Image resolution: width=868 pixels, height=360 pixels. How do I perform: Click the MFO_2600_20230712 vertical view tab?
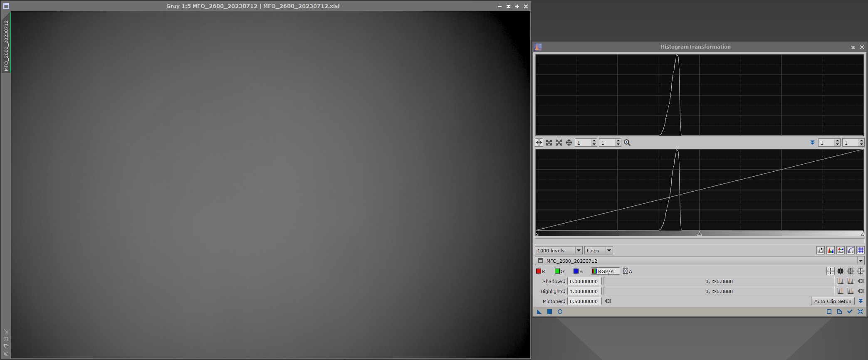[6, 45]
